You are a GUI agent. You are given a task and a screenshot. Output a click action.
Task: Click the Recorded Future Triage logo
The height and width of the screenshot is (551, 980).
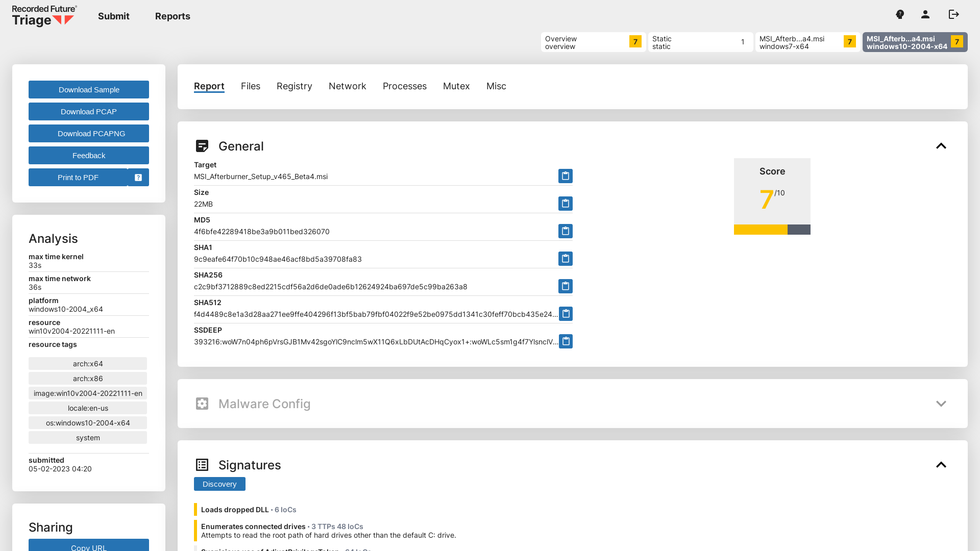[44, 16]
